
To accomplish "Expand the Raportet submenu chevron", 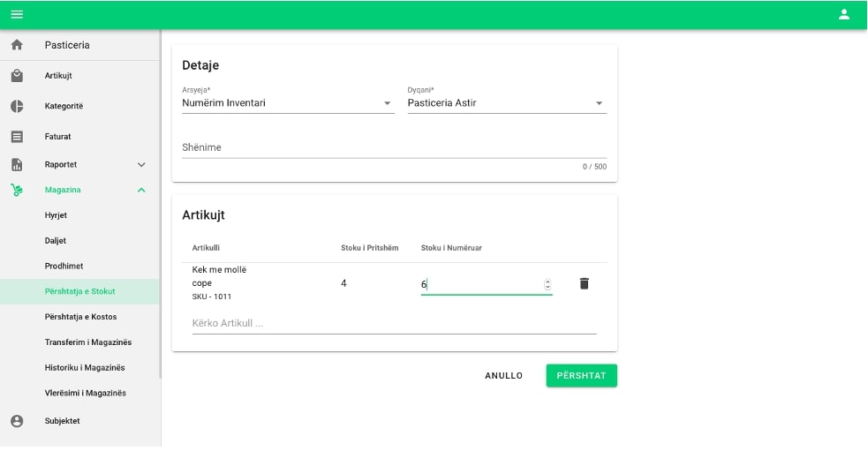I will coord(141,165).
